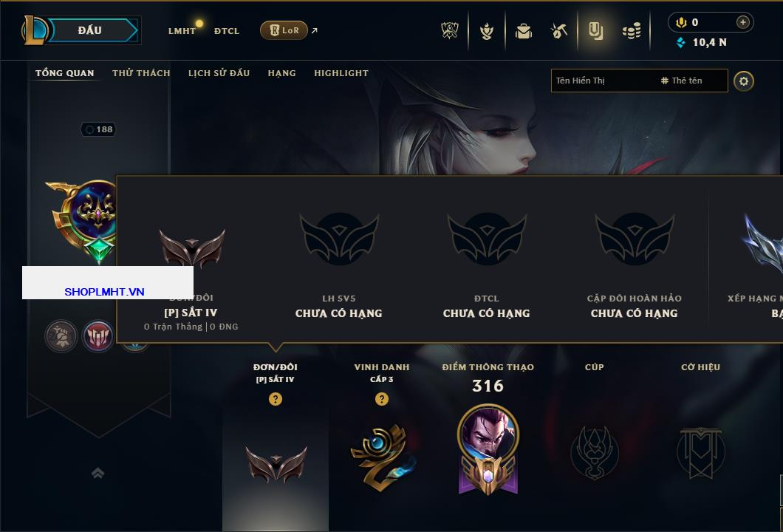Open the Profile icon highlighted in the top bar
783x532 pixels.
point(595,32)
